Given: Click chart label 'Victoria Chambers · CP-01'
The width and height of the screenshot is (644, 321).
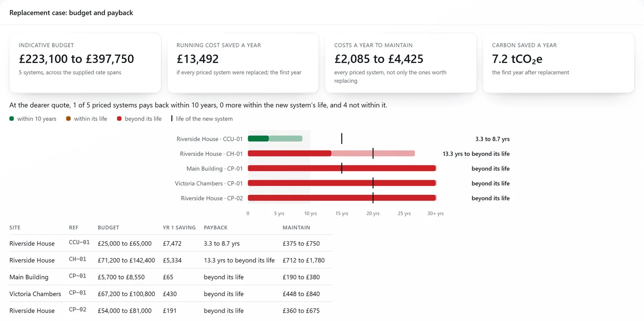Looking at the screenshot, I should [x=209, y=184].
